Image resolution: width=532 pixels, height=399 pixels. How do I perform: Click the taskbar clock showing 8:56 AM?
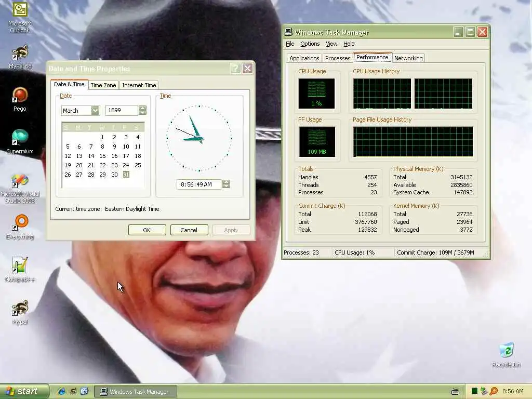[x=513, y=391]
